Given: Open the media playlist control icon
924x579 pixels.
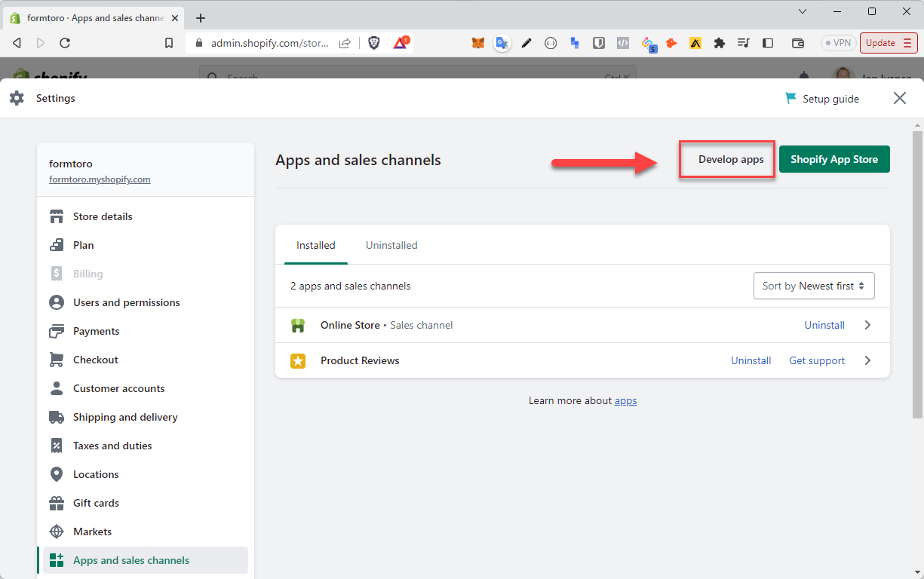Looking at the screenshot, I should coord(744,43).
